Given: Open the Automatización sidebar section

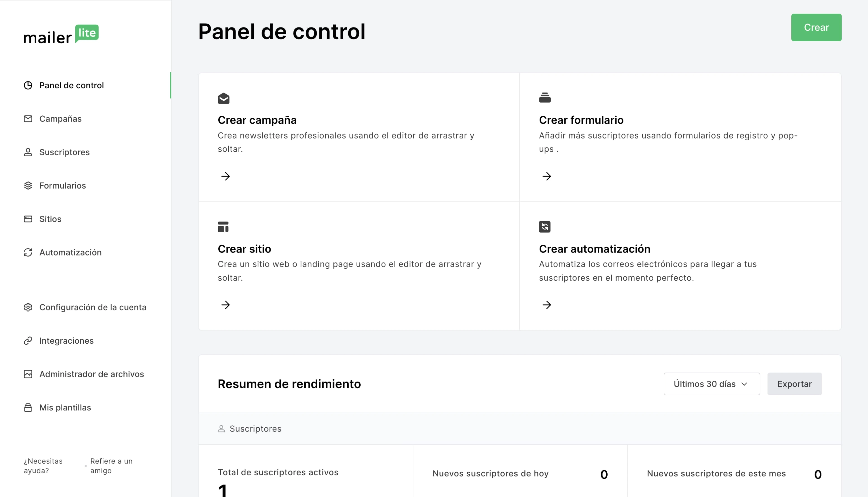Looking at the screenshot, I should coord(70,253).
